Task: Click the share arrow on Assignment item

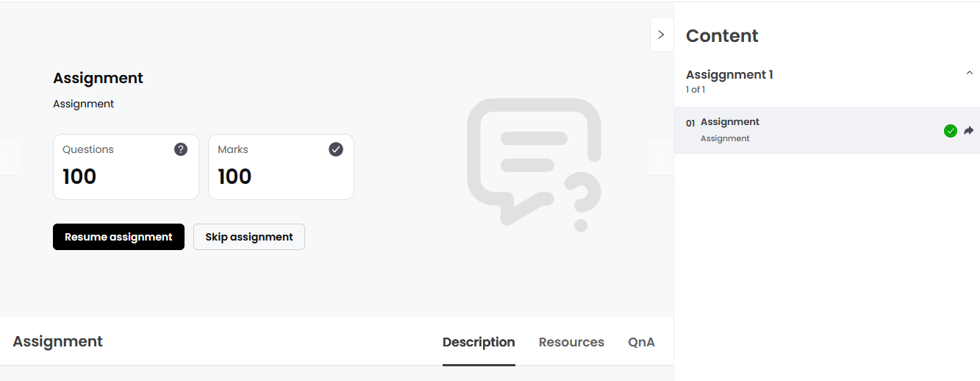Action: [x=969, y=130]
